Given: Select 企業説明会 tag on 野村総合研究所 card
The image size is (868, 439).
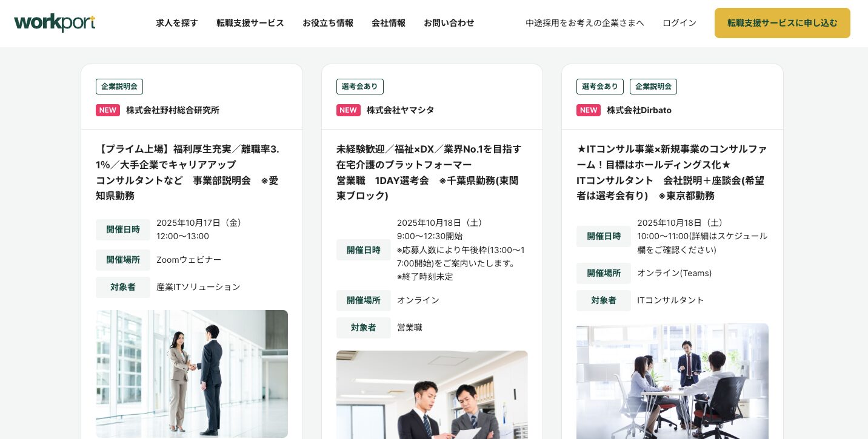Looking at the screenshot, I should [119, 87].
